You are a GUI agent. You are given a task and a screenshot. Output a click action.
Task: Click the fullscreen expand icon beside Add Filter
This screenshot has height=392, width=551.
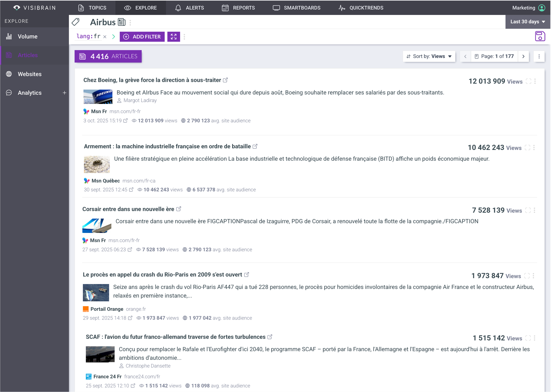pyautogui.click(x=174, y=37)
